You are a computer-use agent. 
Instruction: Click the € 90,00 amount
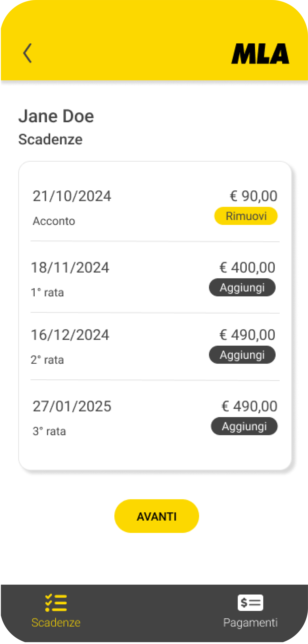(x=253, y=196)
